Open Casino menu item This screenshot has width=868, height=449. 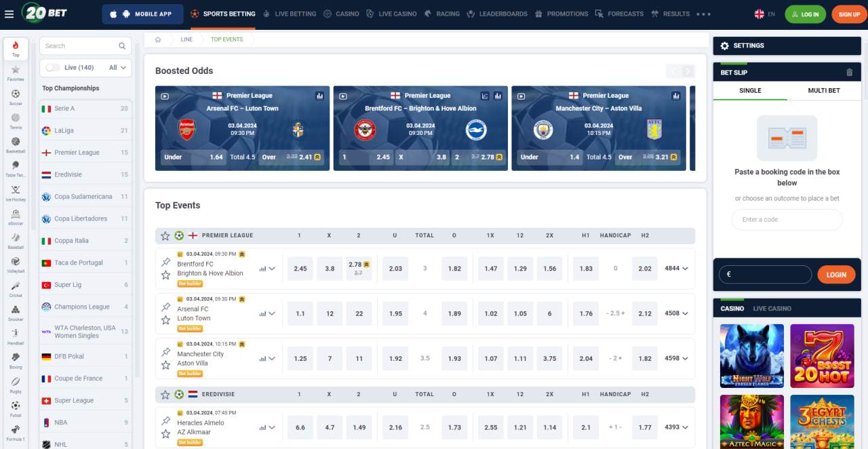pyautogui.click(x=342, y=14)
